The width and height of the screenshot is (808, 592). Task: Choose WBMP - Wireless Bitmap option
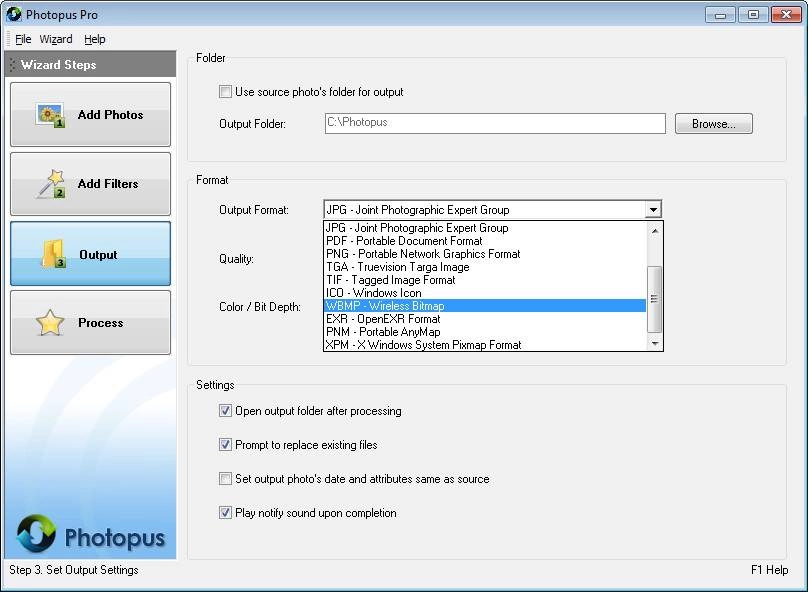[485, 306]
